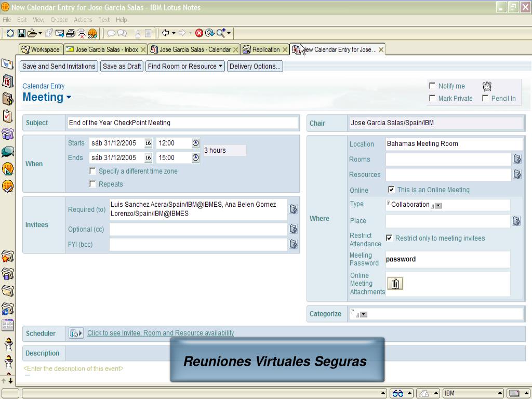The width and height of the screenshot is (532, 399).
Task: Switch to Jose Garcia Salas - Calendar tab
Action: coord(194,49)
